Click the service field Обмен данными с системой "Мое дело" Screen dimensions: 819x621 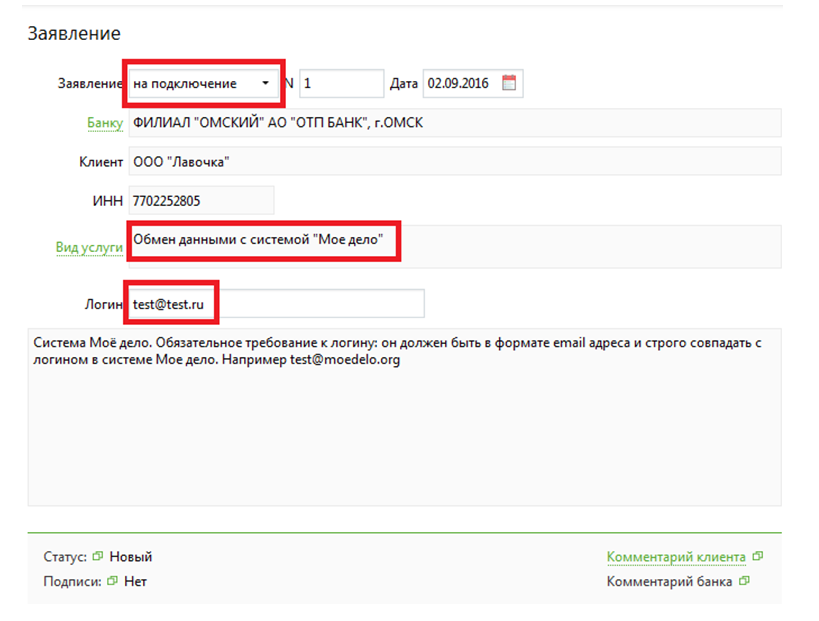(455, 247)
